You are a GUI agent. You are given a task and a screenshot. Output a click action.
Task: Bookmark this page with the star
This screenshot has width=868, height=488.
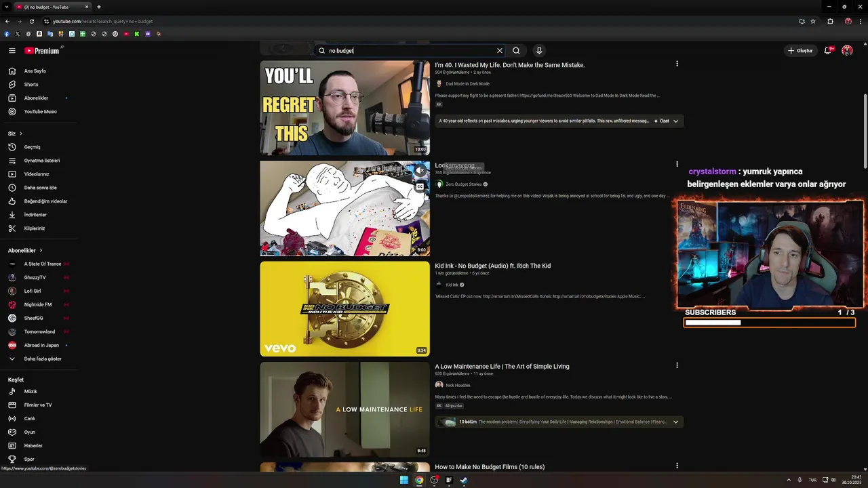(x=813, y=21)
